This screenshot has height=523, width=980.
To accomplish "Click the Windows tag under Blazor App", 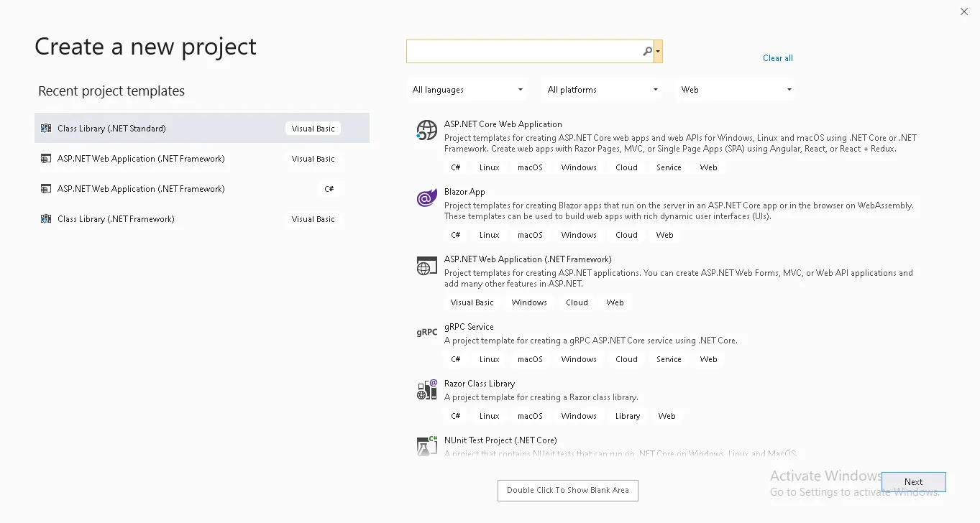I will (579, 235).
